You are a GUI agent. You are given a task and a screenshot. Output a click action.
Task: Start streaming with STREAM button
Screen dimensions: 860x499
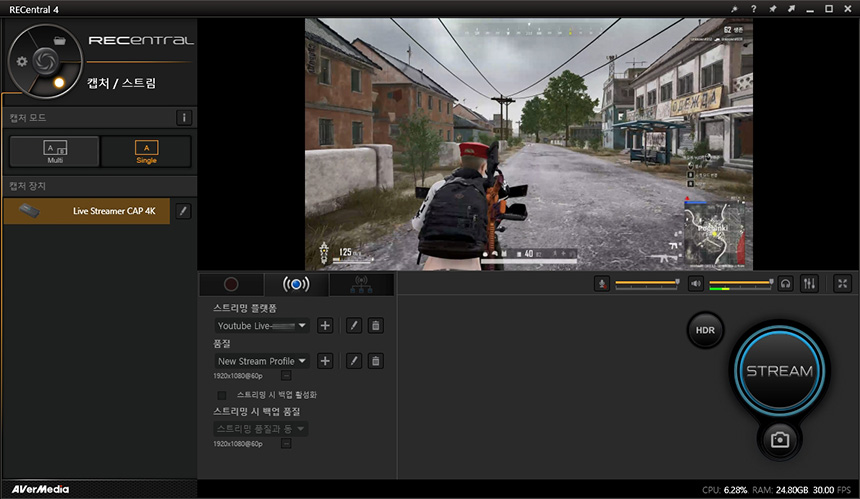pos(779,371)
